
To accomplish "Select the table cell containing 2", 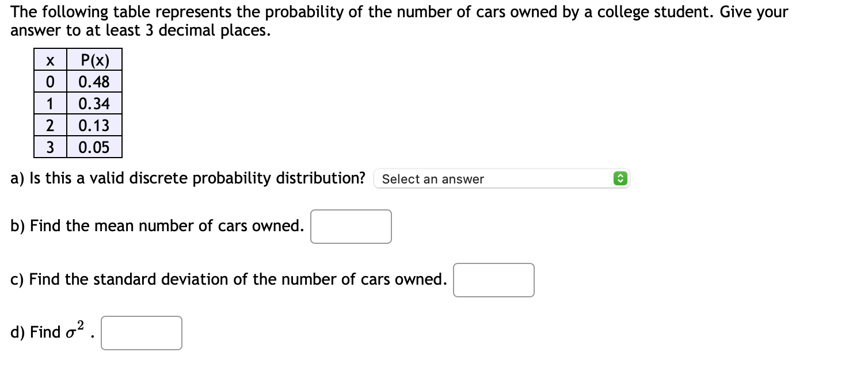I will click(49, 125).
